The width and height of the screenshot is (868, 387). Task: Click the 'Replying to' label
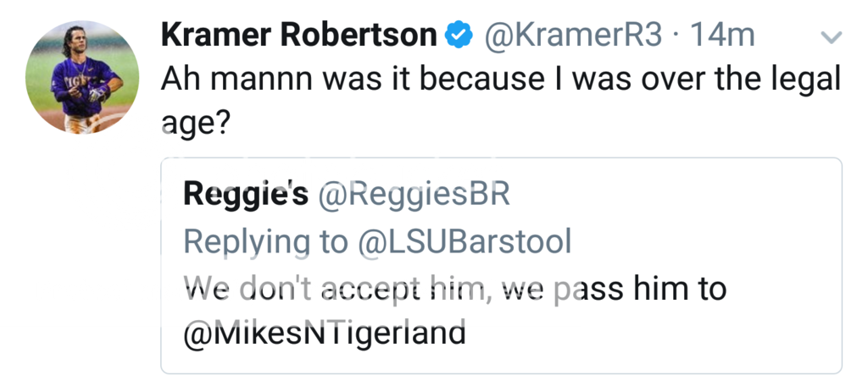(x=265, y=242)
